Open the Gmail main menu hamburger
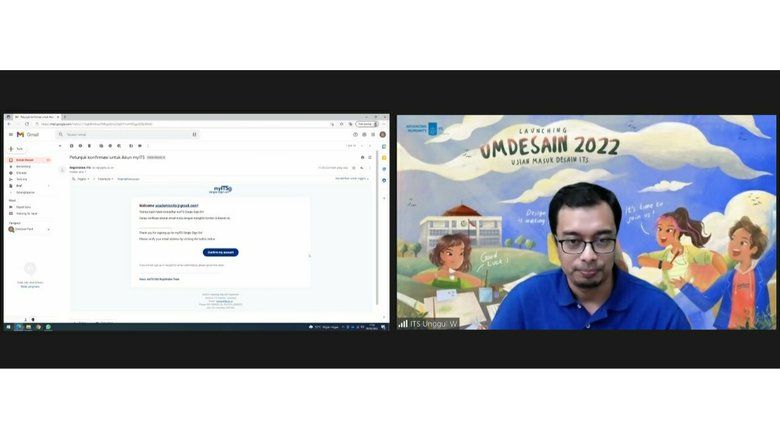Image resolution: width=780 pixels, height=439 pixels. coord(11,135)
